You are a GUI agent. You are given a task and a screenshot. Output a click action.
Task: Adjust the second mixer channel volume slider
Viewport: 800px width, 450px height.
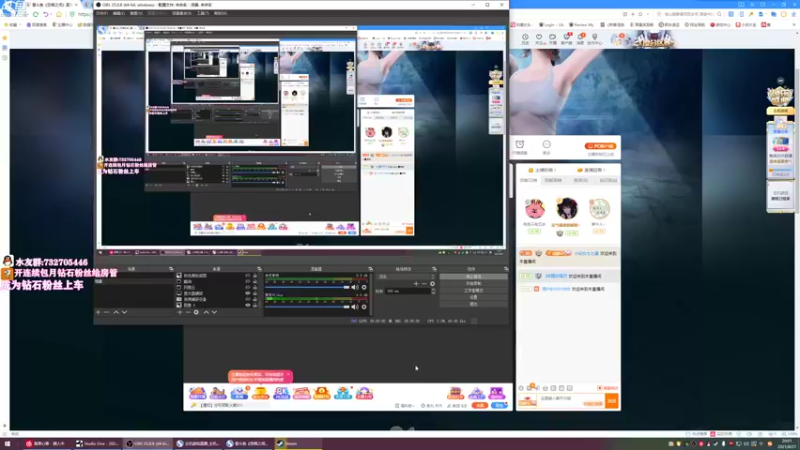[x=307, y=307]
